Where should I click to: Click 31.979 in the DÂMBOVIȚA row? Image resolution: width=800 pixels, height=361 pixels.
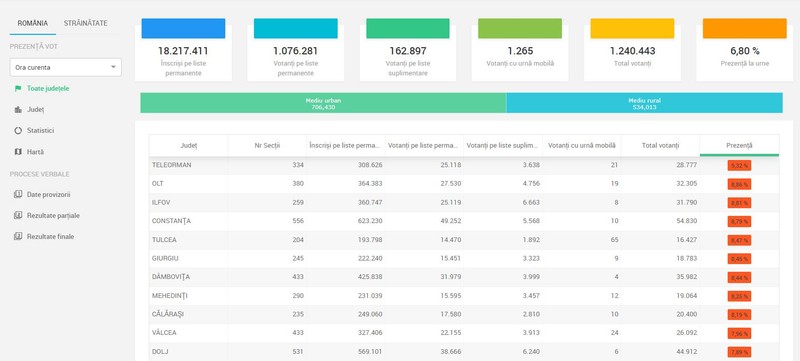451,276
